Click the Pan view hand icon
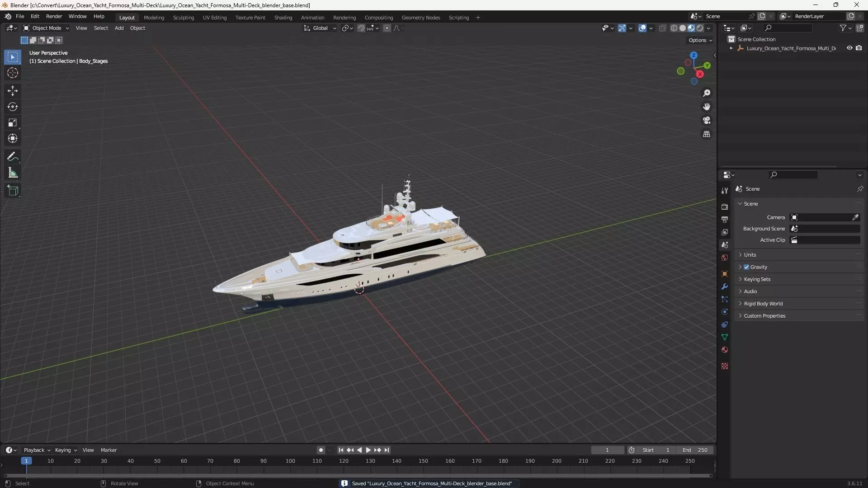This screenshot has height=488, width=868. point(707,107)
